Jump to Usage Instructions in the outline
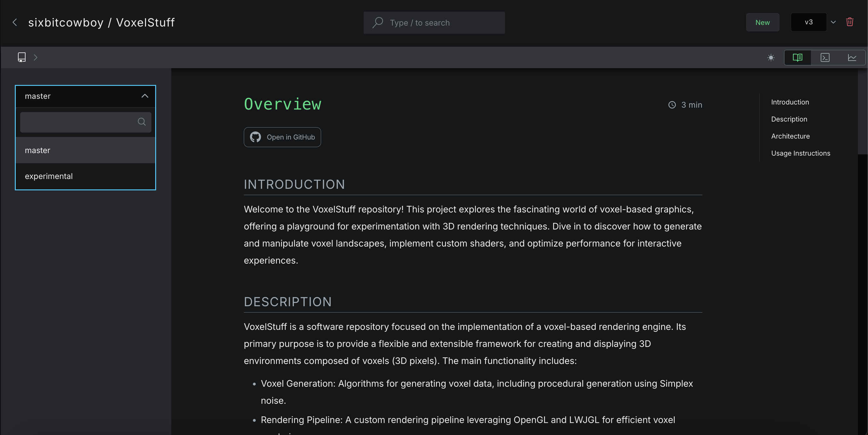The width and height of the screenshot is (868, 435). click(801, 153)
